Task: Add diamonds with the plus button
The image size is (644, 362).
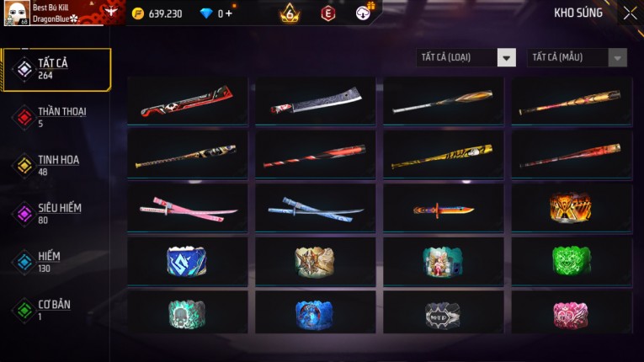Action: pos(229,13)
